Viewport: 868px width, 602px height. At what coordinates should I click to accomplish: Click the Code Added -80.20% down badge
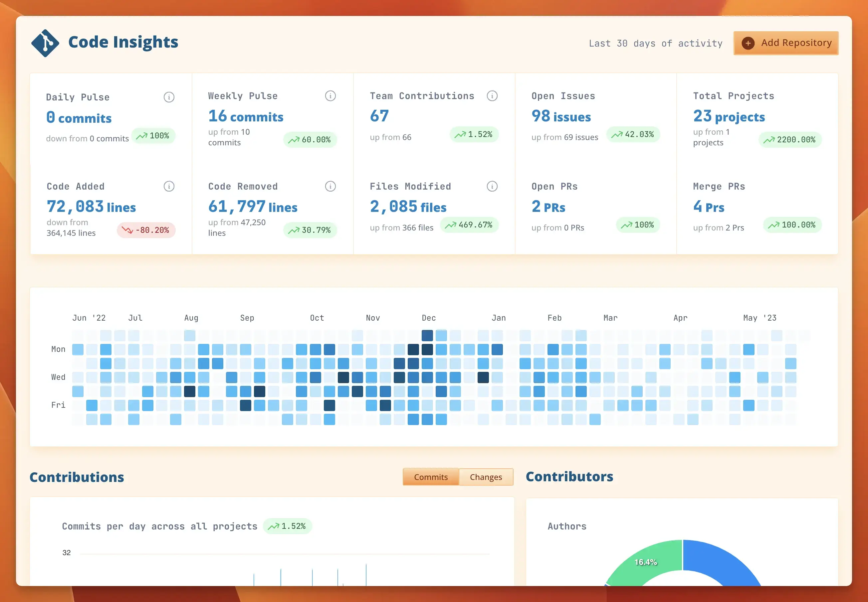tap(146, 230)
